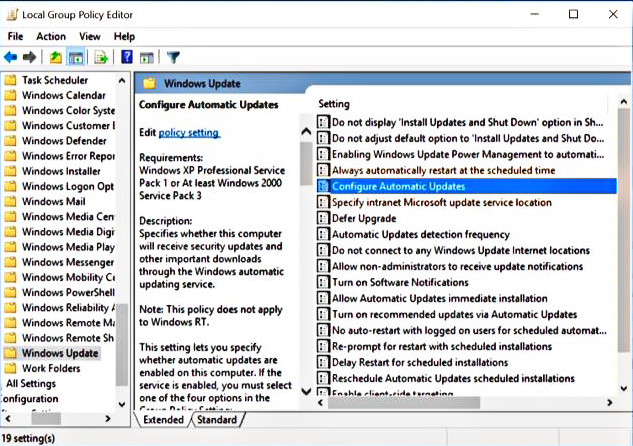Image resolution: width=633 pixels, height=446 pixels.
Task: Select 'Turn on recommended updates via Automatic Updates'
Action: pos(454,314)
